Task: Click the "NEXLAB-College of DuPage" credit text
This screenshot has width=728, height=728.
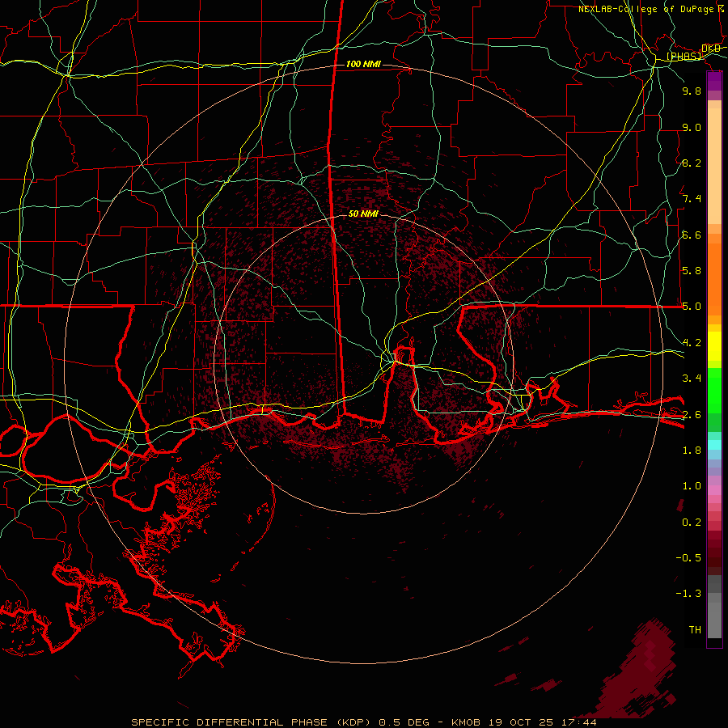Action: (645, 9)
